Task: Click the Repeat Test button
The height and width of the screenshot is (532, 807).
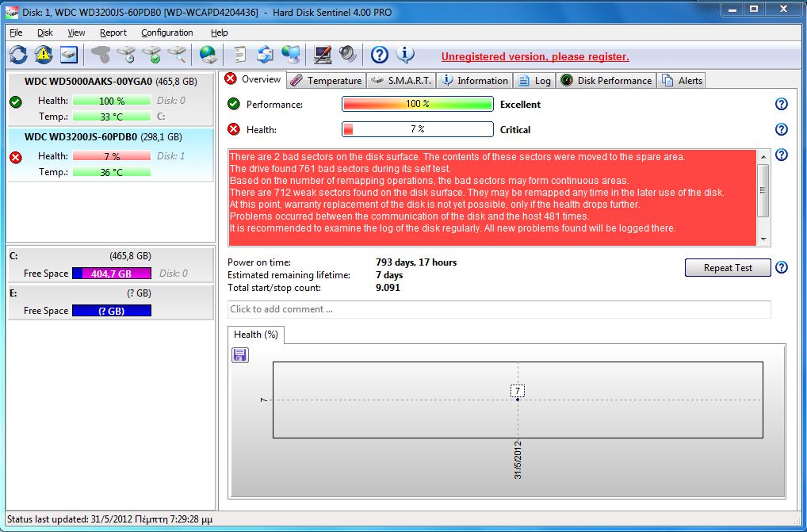Action: 728,267
